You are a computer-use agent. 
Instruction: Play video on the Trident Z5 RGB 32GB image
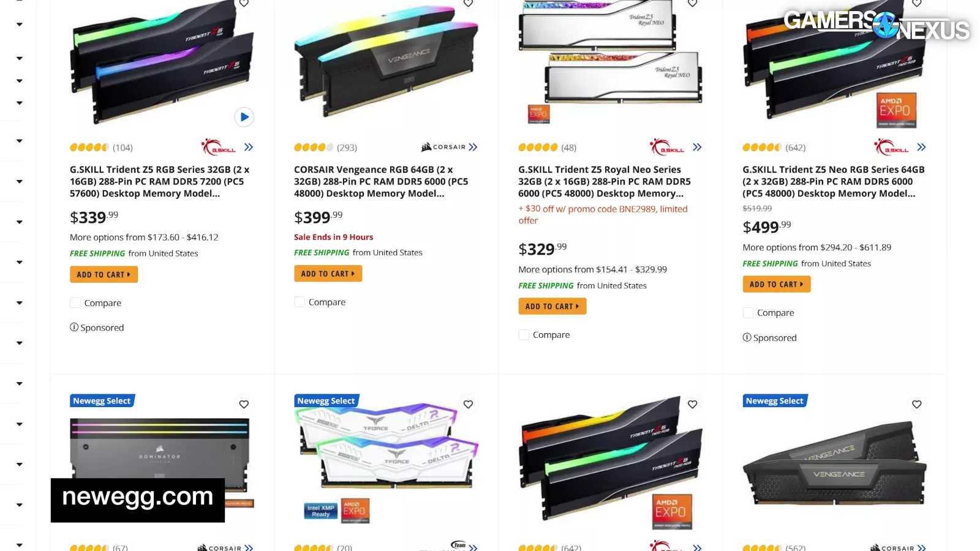pyautogui.click(x=244, y=117)
